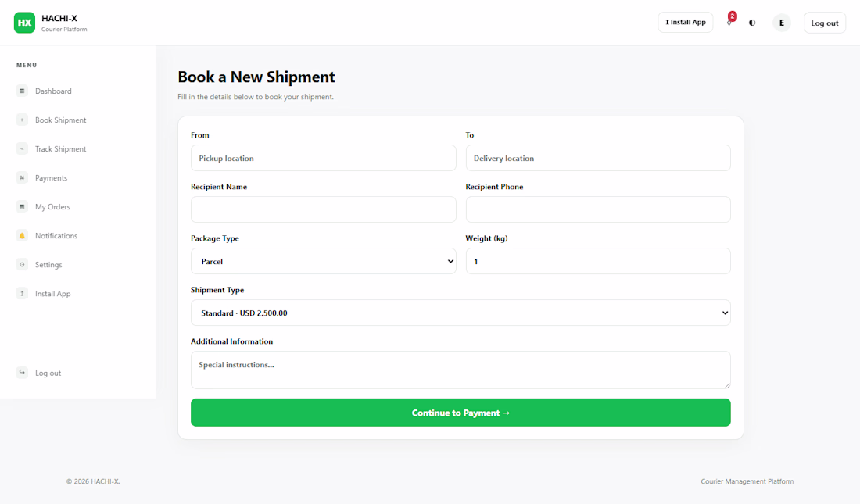Focus the To delivery location field
This screenshot has height=504, width=860.
click(x=598, y=158)
